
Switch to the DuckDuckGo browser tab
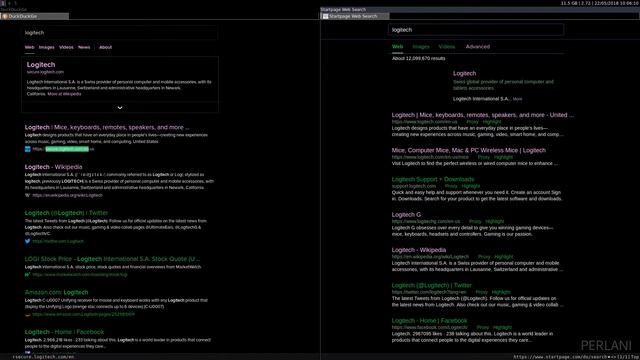click(x=35, y=16)
